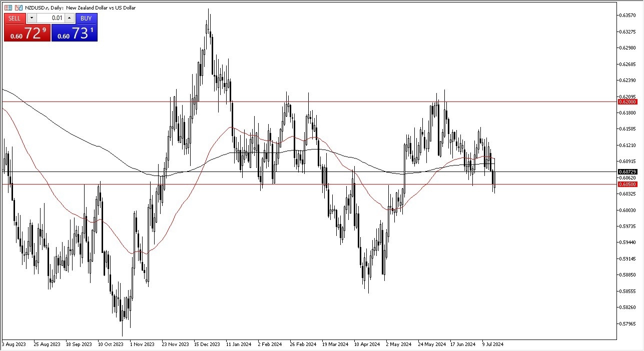The image size is (644, 351).
Task: Select the red 0.60500 price label
Action: 627,184
